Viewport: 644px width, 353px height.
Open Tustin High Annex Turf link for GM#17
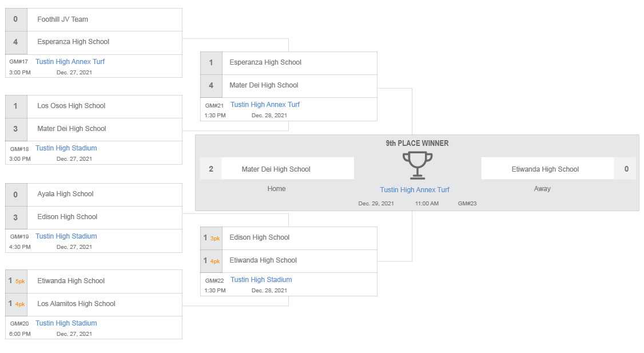tap(70, 62)
